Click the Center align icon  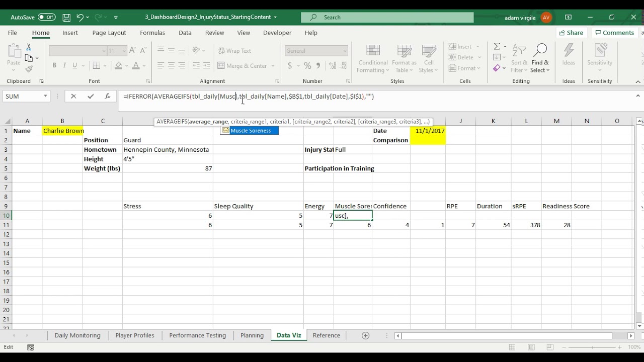(171, 66)
